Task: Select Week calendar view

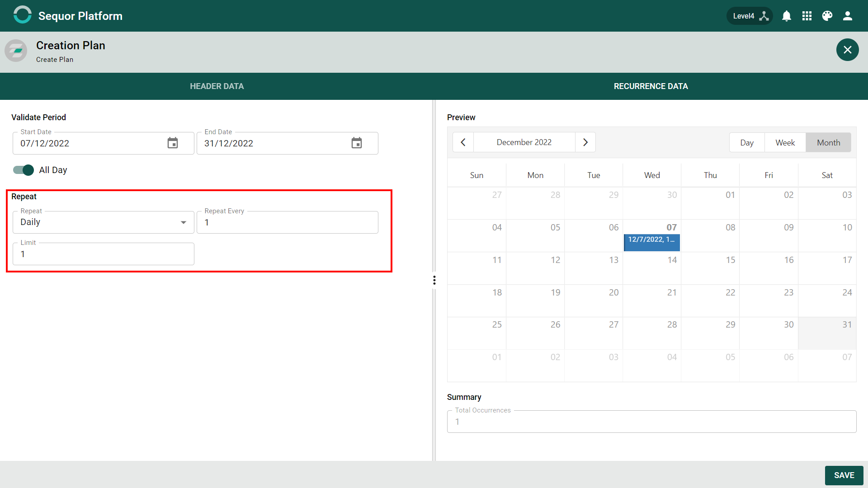Action: (785, 143)
